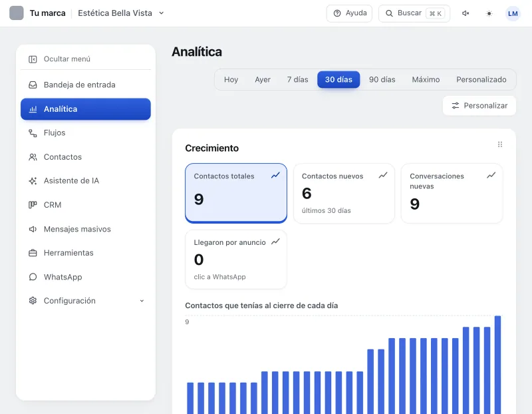
Task: Select the Máximo range
Action: pyautogui.click(x=426, y=79)
